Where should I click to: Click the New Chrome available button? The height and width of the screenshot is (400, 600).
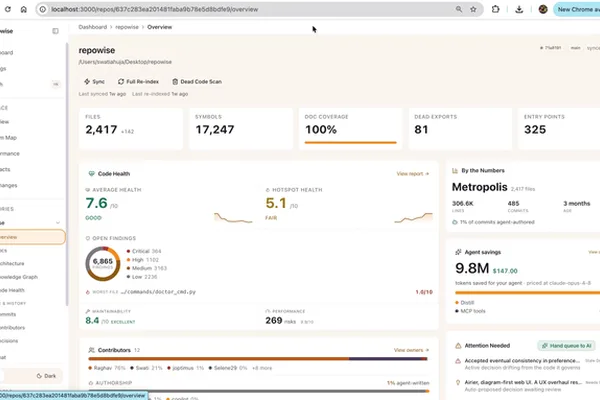pyautogui.click(x=577, y=9)
